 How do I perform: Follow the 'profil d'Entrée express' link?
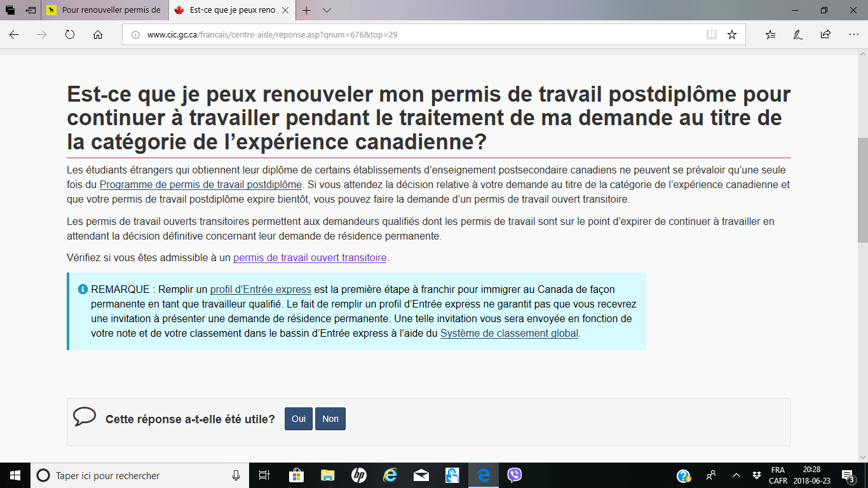coord(261,289)
